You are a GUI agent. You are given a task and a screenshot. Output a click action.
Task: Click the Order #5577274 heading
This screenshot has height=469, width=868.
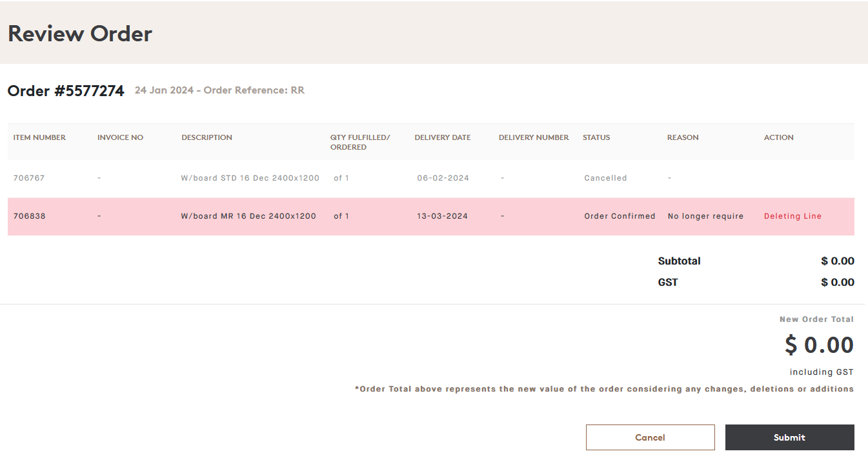pyautogui.click(x=65, y=90)
